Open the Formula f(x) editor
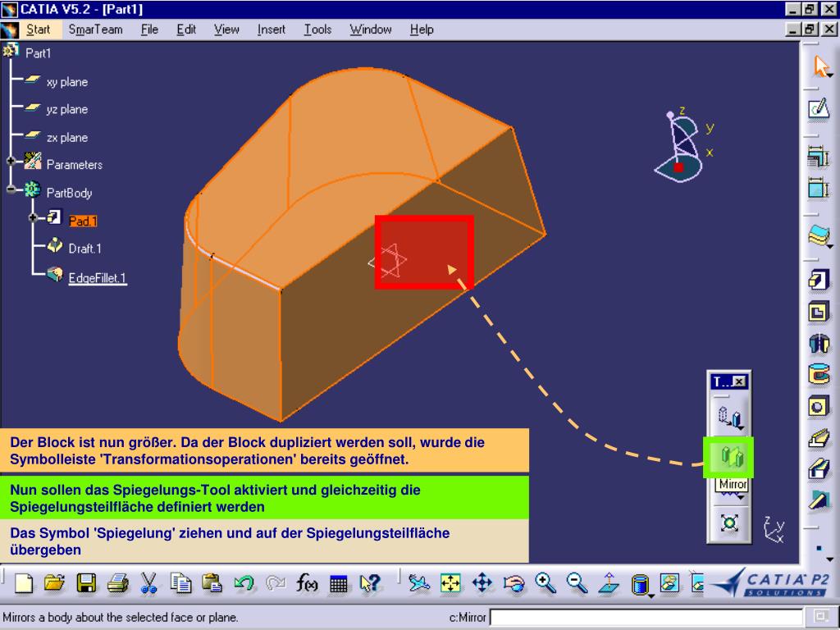 coord(307,583)
